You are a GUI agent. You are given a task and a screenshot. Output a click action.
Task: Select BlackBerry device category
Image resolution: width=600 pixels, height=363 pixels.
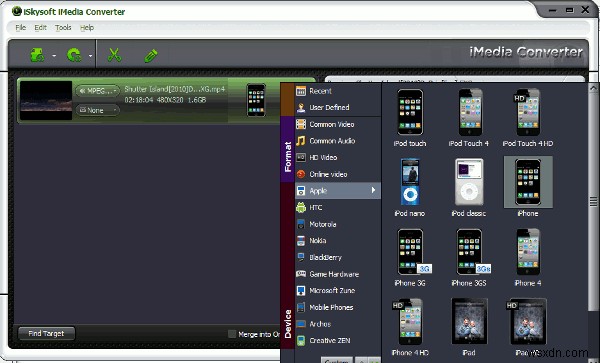coord(338,257)
